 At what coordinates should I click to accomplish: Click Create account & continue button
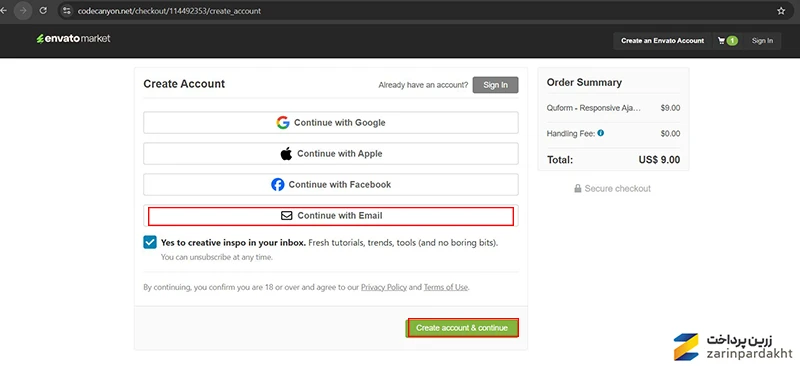tap(462, 328)
